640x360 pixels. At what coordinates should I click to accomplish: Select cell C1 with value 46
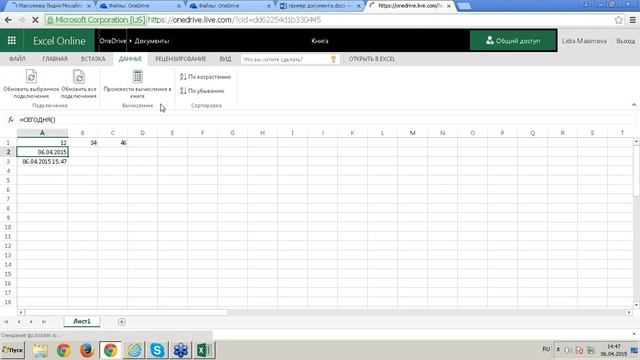(112, 142)
